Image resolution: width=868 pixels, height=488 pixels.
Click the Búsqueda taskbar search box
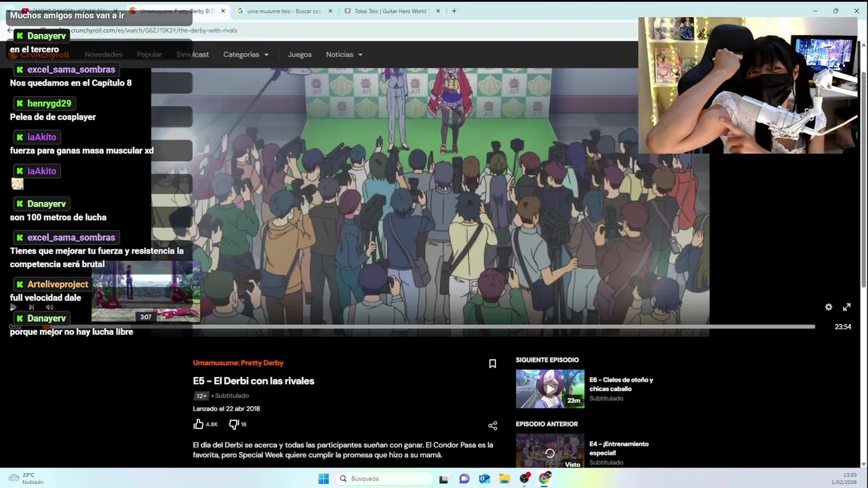click(384, 479)
